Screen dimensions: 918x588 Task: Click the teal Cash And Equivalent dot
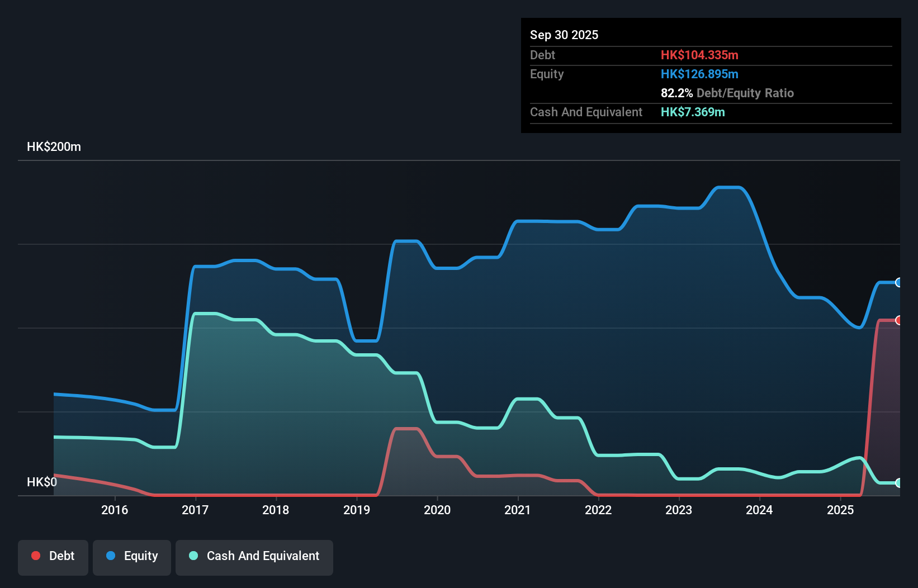tap(193, 556)
